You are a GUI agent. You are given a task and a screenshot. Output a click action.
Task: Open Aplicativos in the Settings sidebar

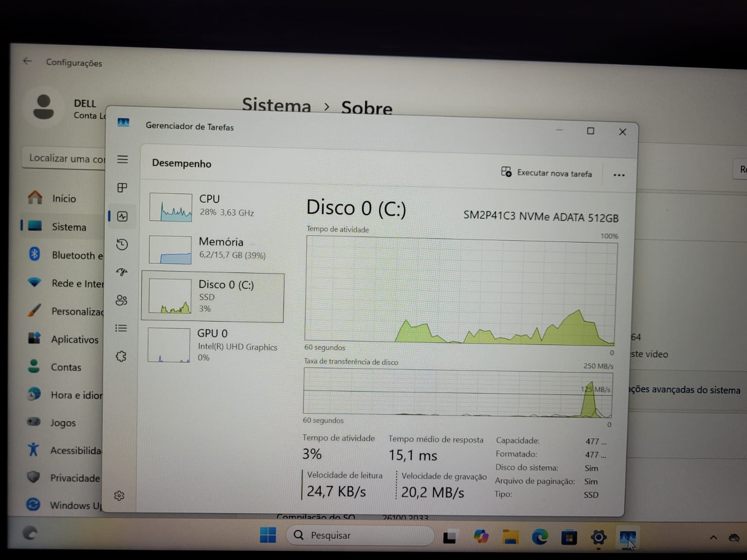75,339
